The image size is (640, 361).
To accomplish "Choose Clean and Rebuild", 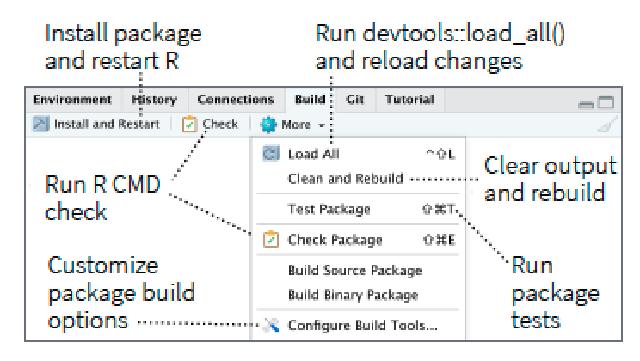I will click(x=357, y=178).
